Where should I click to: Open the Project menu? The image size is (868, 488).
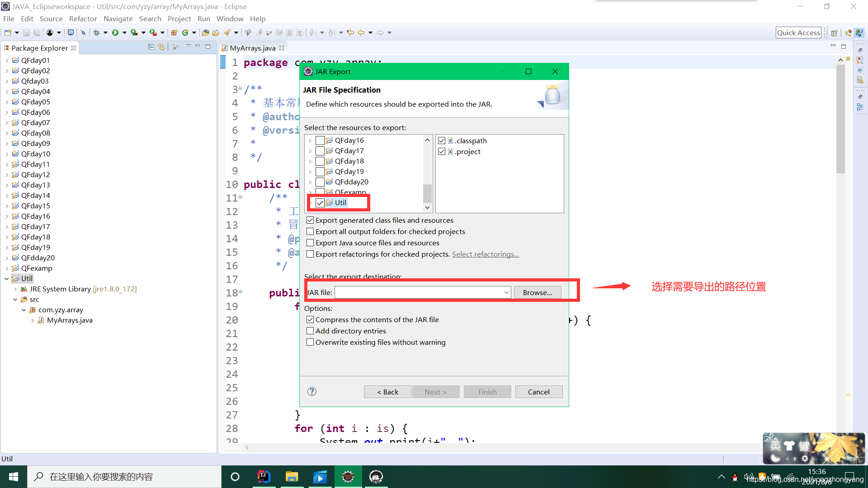point(179,19)
